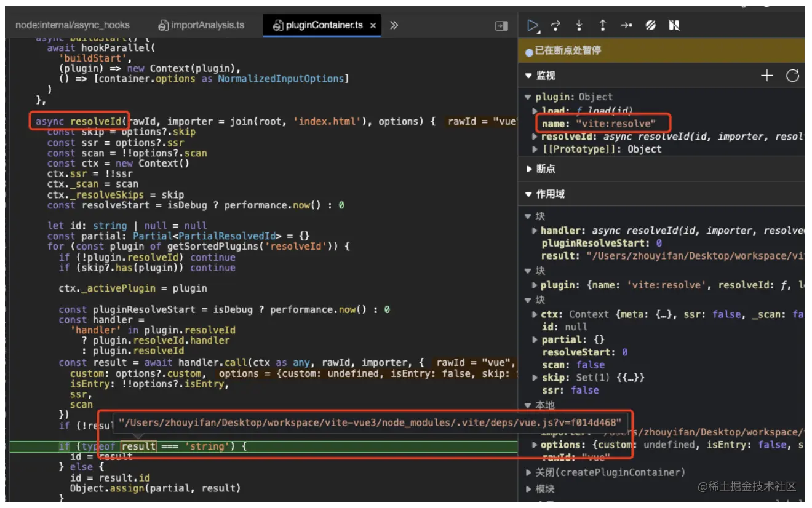Step into next function call
This screenshot has height=508, width=812.
tap(579, 25)
